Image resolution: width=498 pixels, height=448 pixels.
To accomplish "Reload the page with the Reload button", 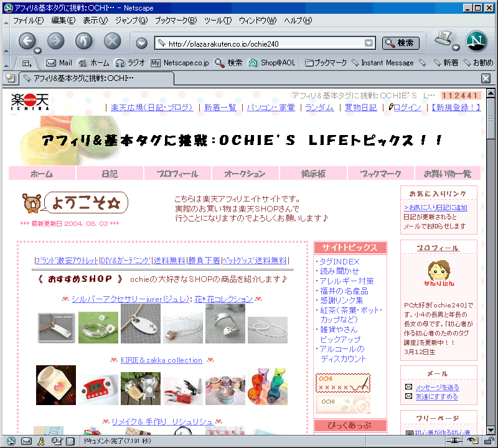I will [x=84, y=41].
